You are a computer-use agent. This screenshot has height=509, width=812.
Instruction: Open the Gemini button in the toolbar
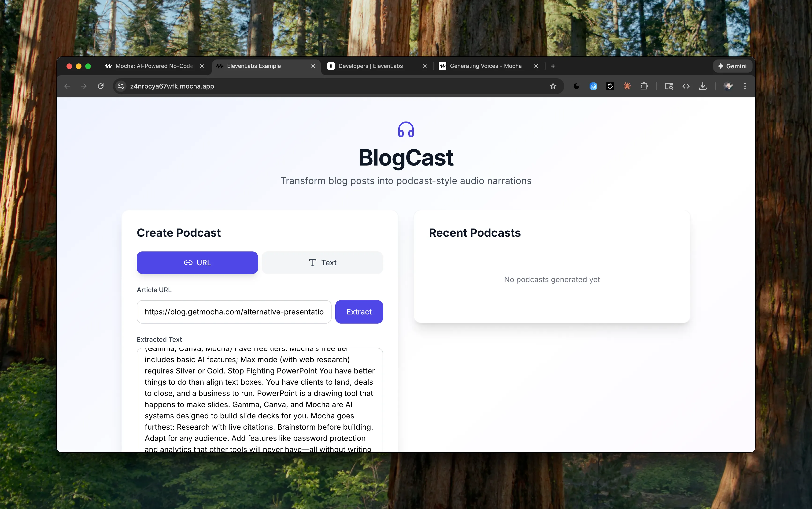click(733, 66)
